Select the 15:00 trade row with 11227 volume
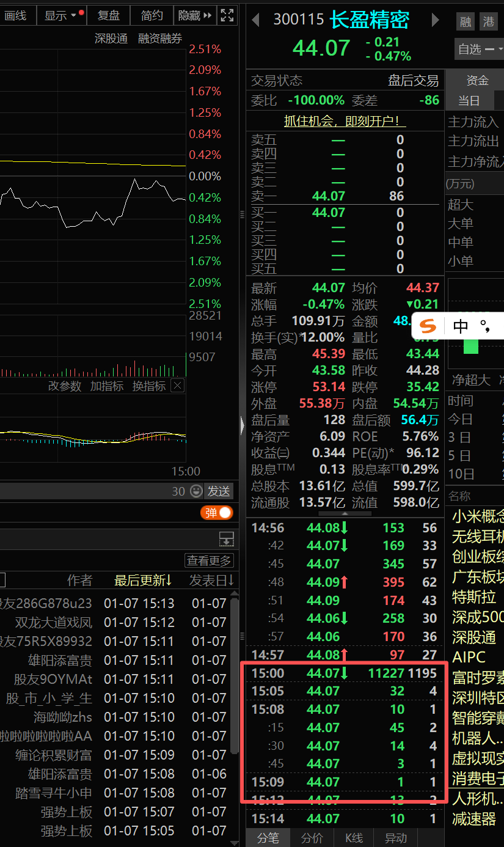 pos(345,673)
